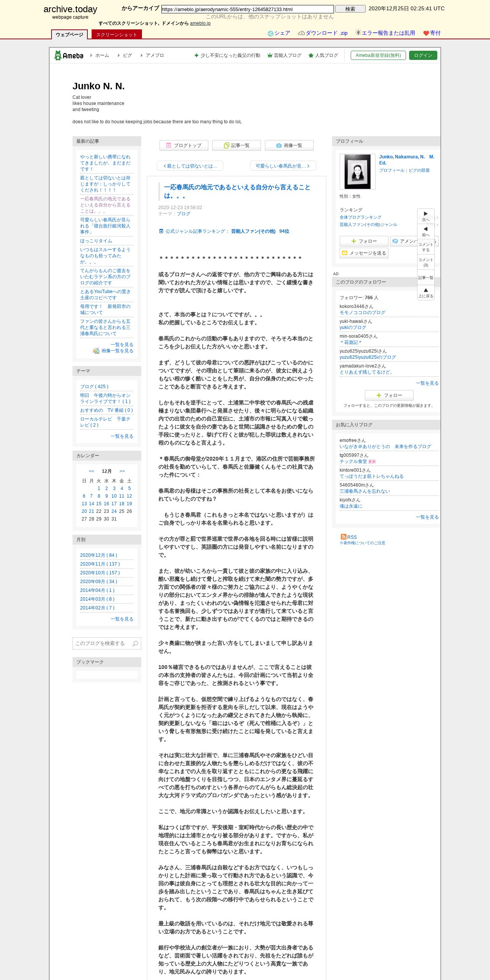Open プロフィール link in profile panel
This screenshot has width=490, height=980.
[x=392, y=170]
